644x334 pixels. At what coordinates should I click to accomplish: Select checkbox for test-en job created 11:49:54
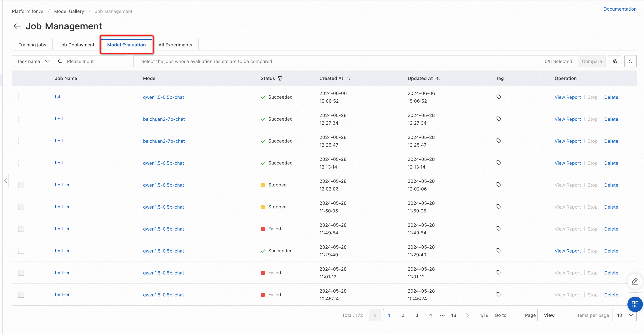pos(21,229)
